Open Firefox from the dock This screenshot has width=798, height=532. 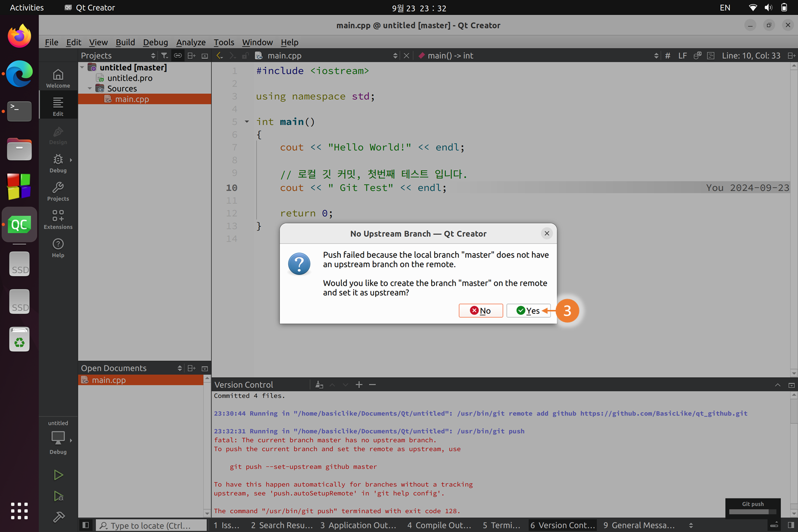click(x=19, y=36)
